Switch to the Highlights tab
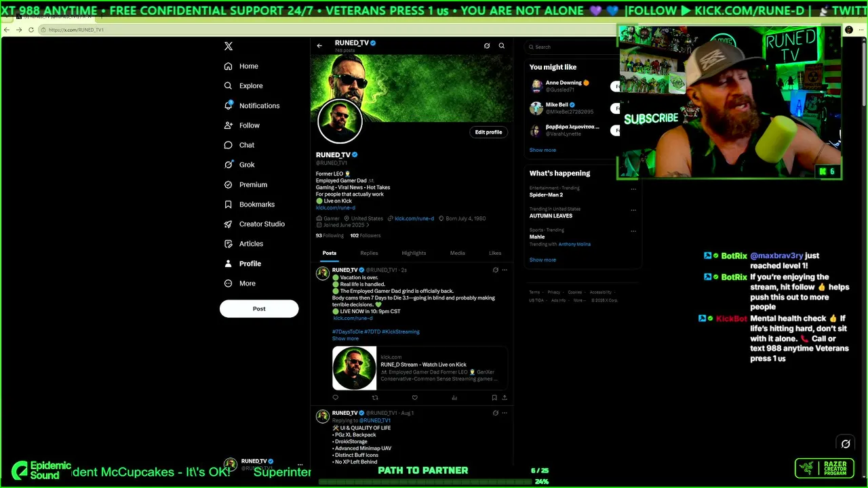Screen dimensions: 868x488 (x=414, y=253)
